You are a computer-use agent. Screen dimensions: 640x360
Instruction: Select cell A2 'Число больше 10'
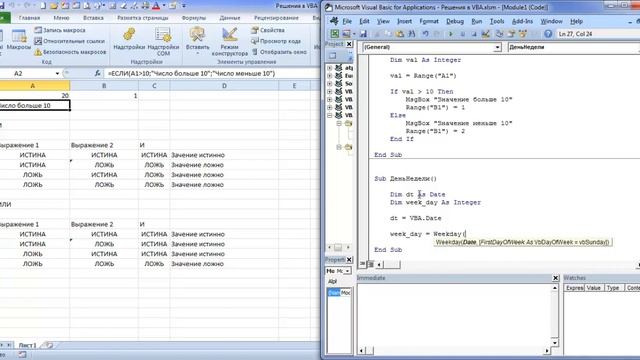pyautogui.click(x=35, y=105)
